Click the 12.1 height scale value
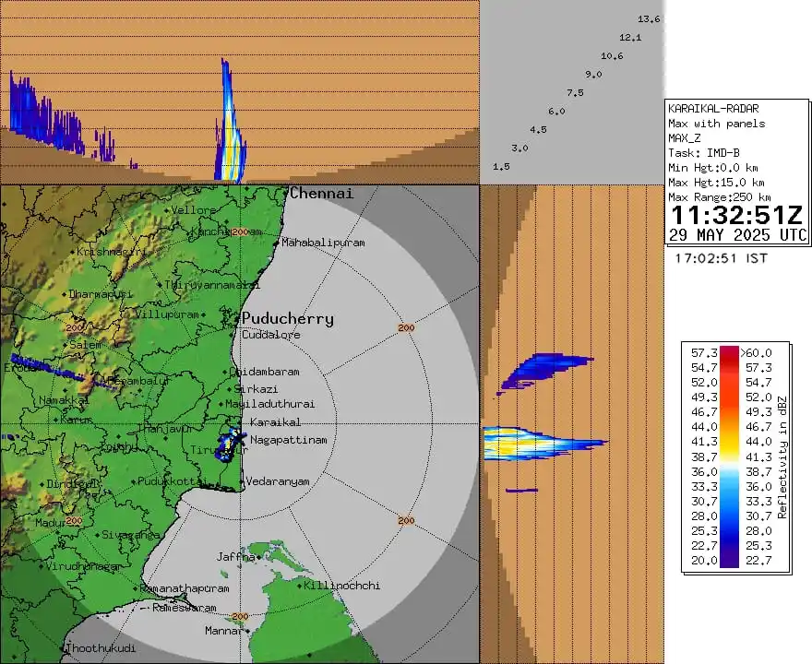812x664 pixels. pos(630,37)
